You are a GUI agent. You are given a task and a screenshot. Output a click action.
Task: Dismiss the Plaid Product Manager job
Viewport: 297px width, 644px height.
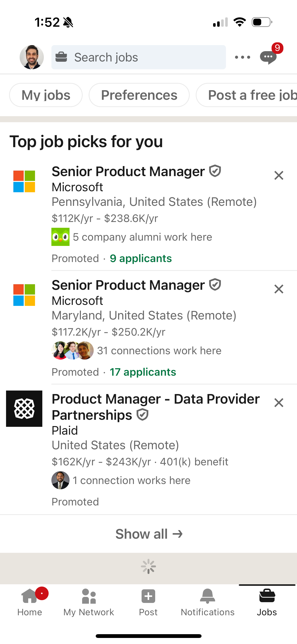[x=279, y=402]
